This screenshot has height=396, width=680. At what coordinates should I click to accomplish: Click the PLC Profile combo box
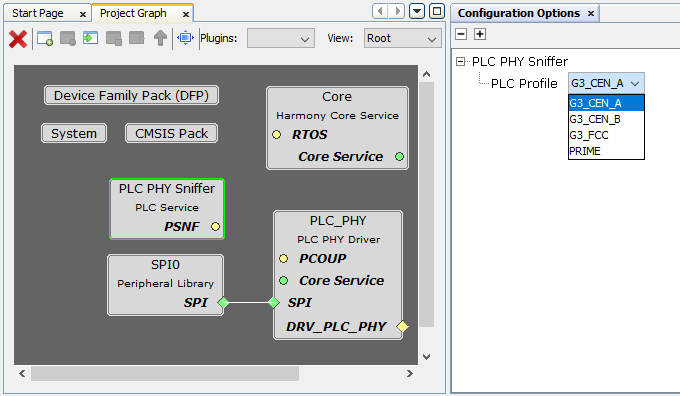(606, 83)
